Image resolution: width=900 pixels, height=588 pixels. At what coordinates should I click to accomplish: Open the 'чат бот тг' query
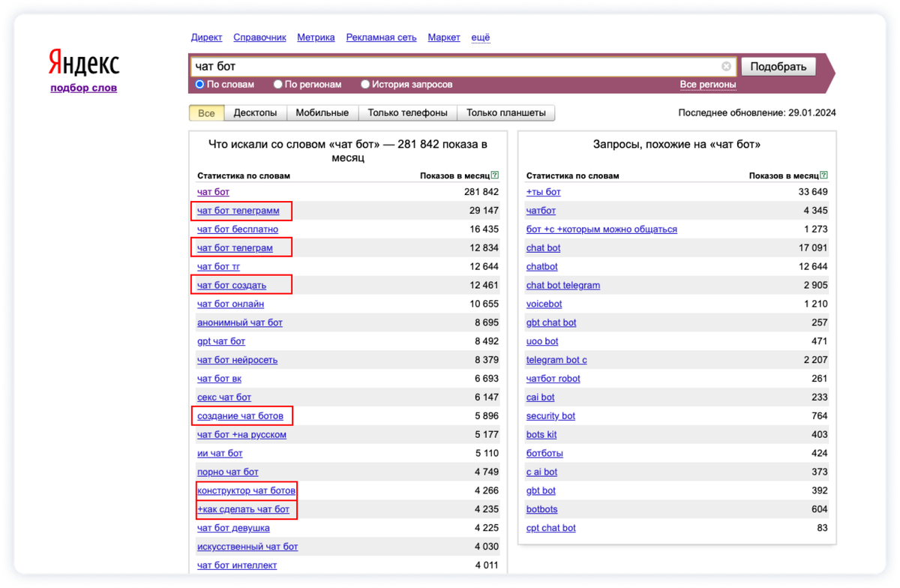coord(218,267)
